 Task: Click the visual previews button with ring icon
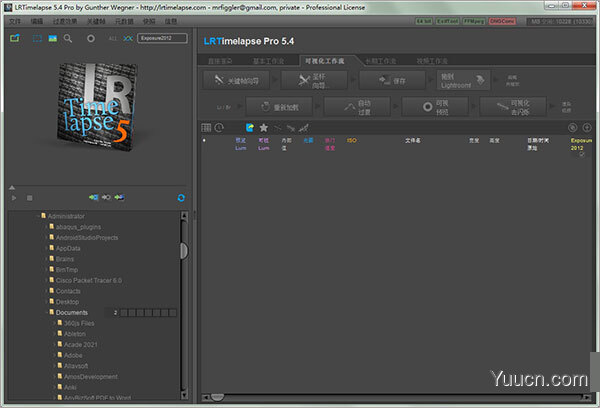(x=435, y=107)
